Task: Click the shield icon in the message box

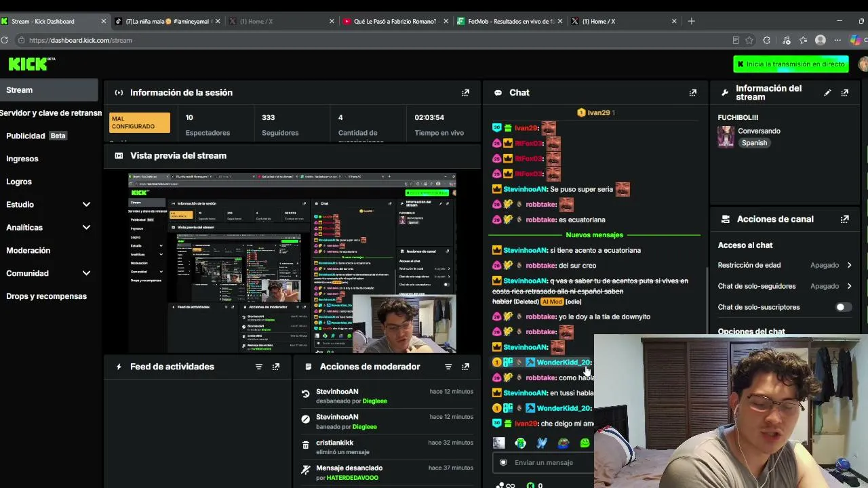Action: (x=503, y=462)
